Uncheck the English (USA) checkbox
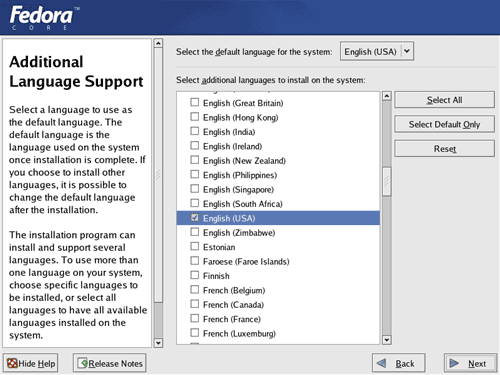The height and width of the screenshot is (375, 500). 194,218
